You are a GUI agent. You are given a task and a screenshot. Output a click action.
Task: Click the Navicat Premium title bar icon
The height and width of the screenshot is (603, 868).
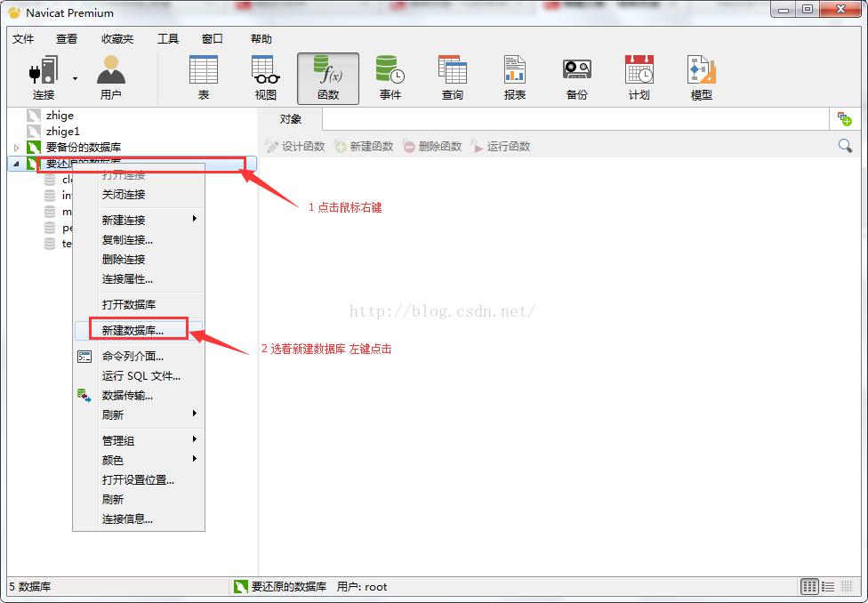click(14, 12)
